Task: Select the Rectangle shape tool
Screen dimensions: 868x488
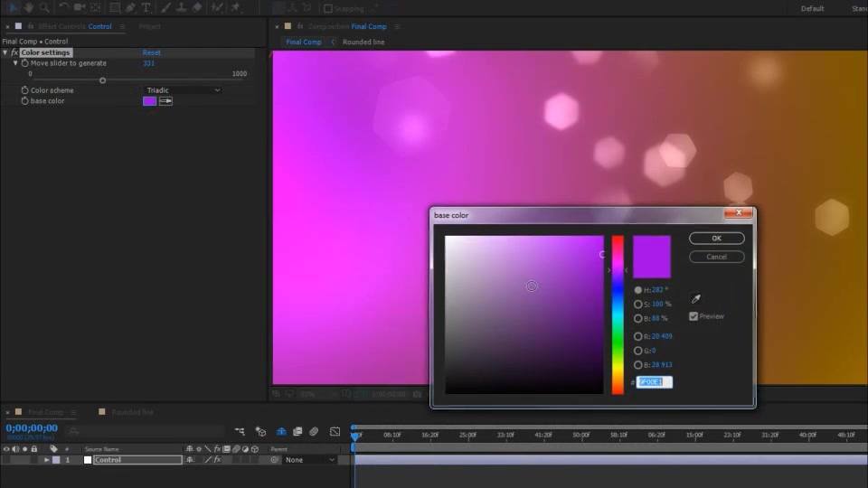Action: pos(115,7)
